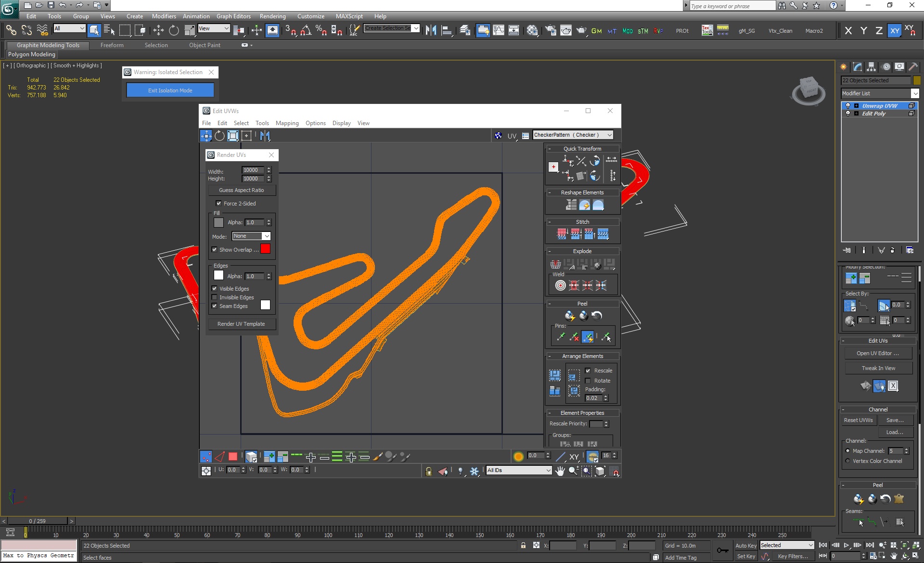
Task: Click the Open UV Editor button
Action: click(x=878, y=353)
